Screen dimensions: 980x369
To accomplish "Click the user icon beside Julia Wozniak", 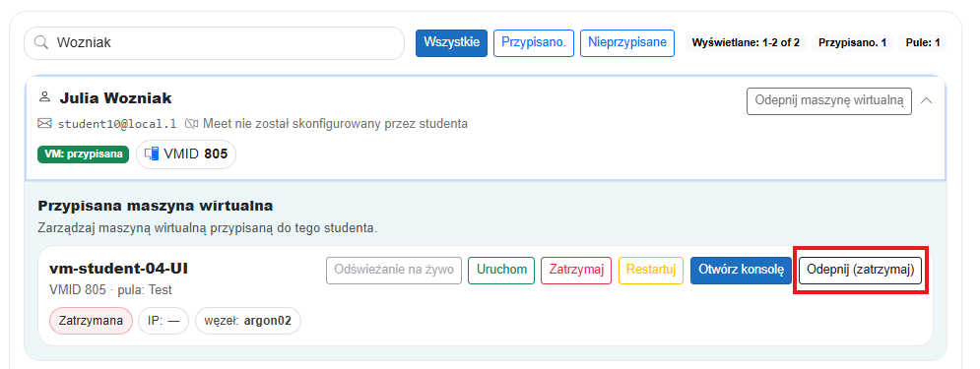I will (43, 97).
